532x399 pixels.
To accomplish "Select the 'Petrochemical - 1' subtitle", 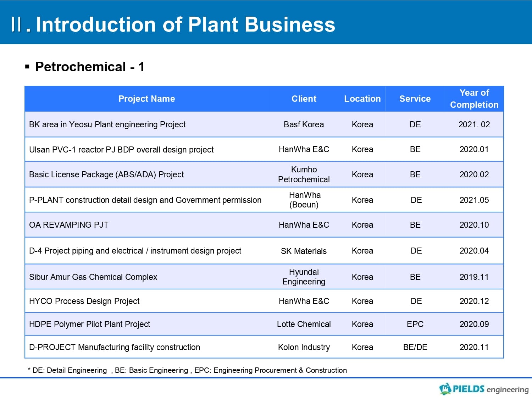I will 90,67.
